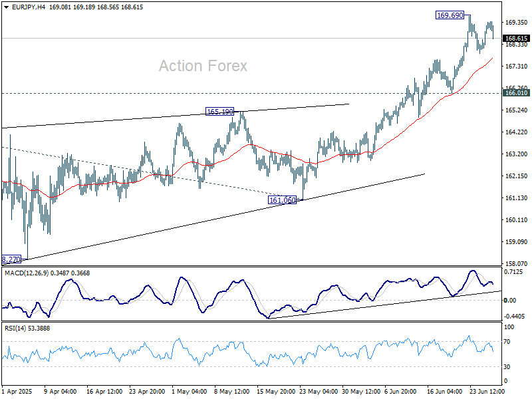Select the 165.190 peak price label
This screenshot has height=399, width=532.
point(220,111)
